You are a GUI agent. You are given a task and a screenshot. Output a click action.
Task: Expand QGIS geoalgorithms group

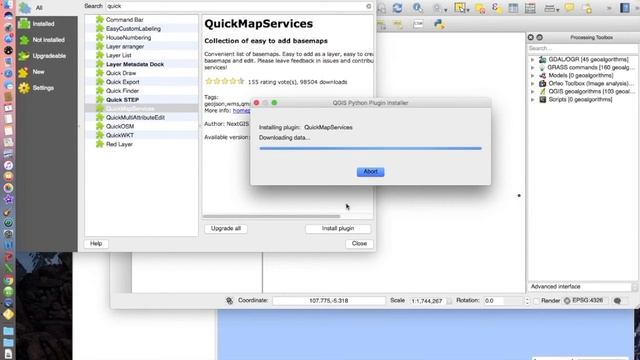tap(532, 92)
